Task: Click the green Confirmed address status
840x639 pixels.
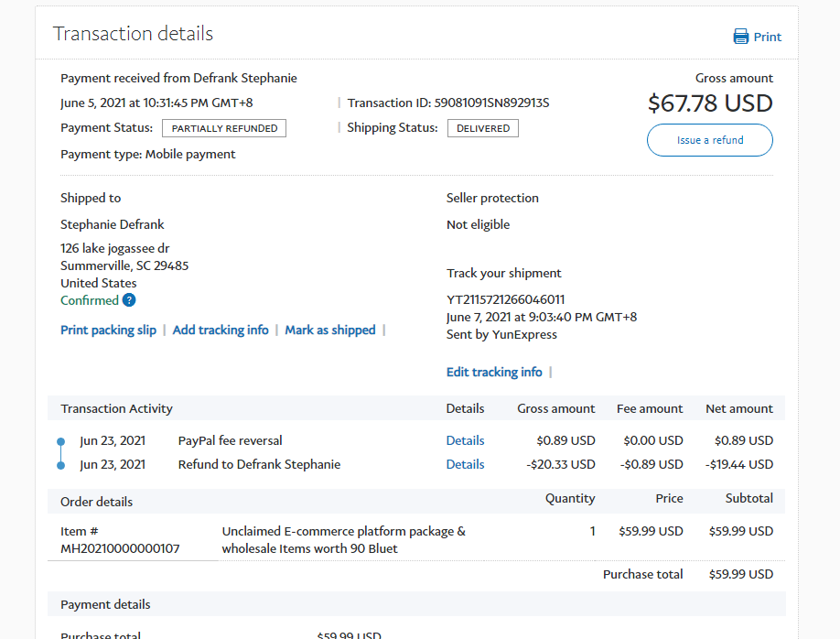Action: coord(90,300)
